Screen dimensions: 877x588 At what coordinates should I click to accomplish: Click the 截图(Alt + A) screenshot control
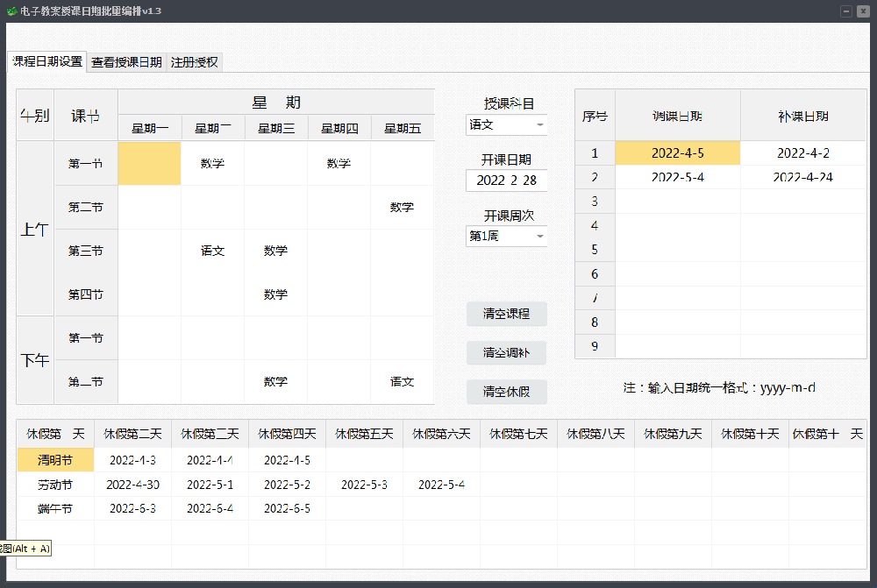(26, 547)
